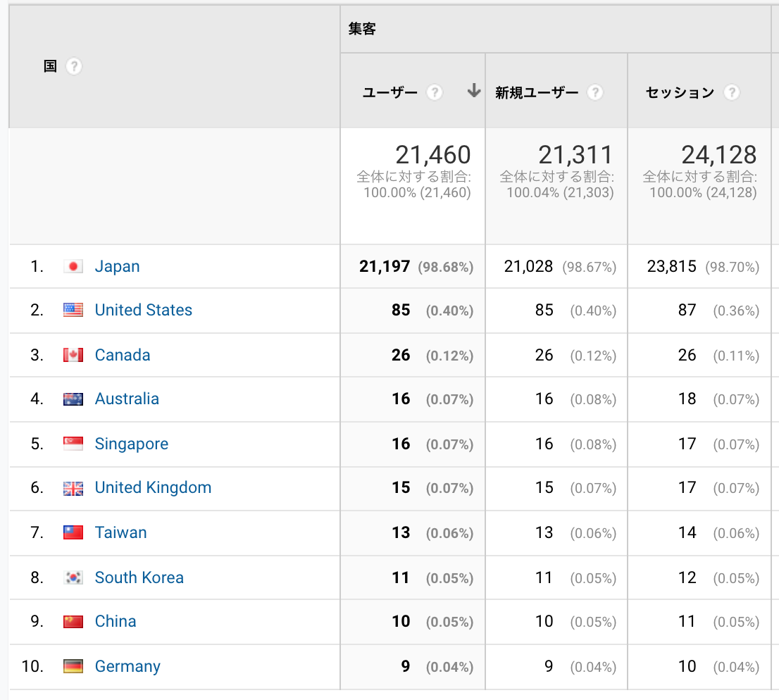The width and height of the screenshot is (779, 700).
Task: Click the Japan flag icon
Action: tap(73, 267)
